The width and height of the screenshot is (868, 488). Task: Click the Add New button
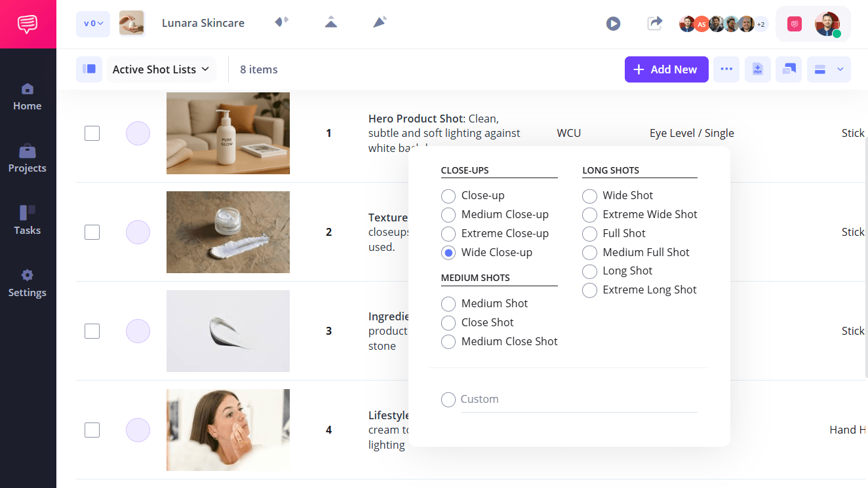coord(666,69)
